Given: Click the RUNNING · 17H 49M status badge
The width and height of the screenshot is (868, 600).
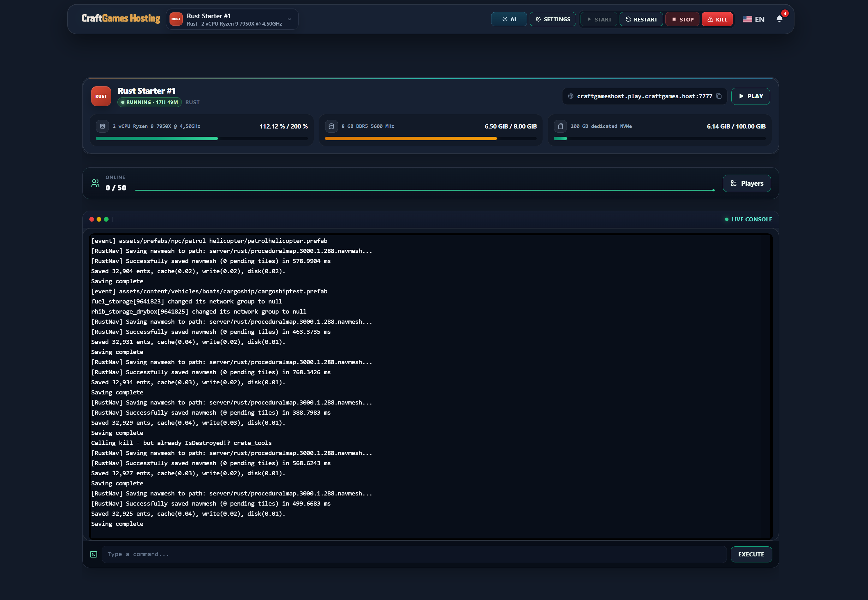Looking at the screenshot, I should [150, 102].
